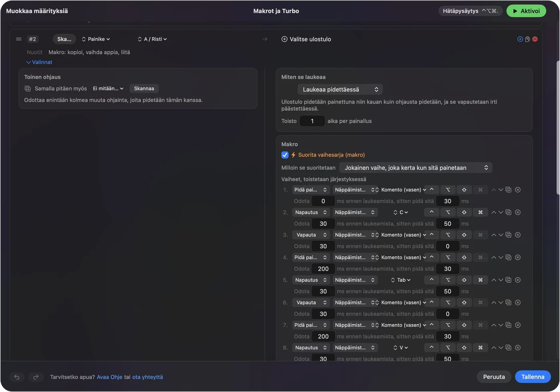Duplicate macro step 6
The height and width of the screenshot is (392, 560).
(x=508, y=302)
